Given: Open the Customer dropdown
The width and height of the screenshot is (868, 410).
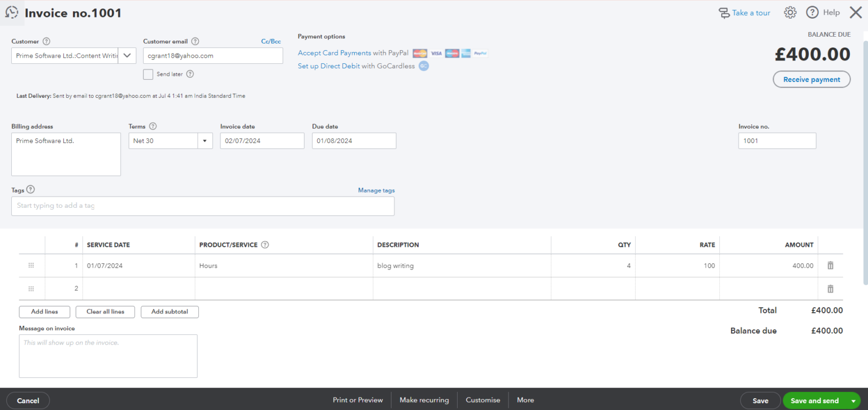Looking at the screenshot, I should click(127, 55).
